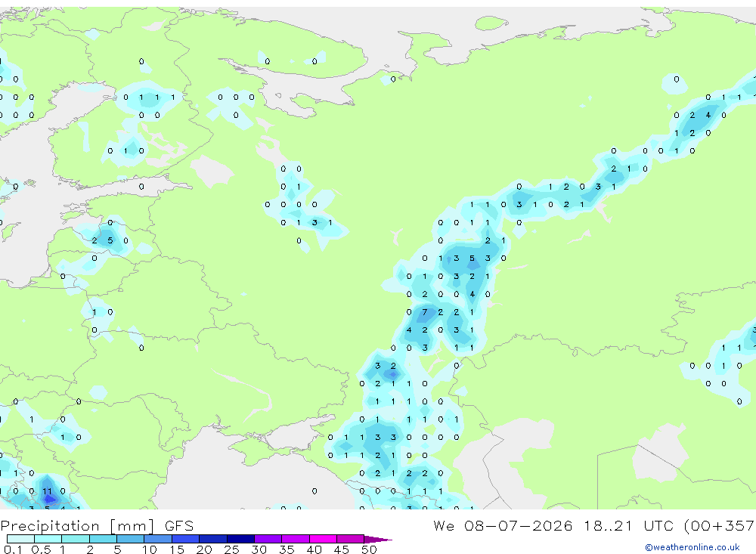Click the 7 precipitation value on map
Viewport: 756px width, 554px height.
(x=424, y=312)
